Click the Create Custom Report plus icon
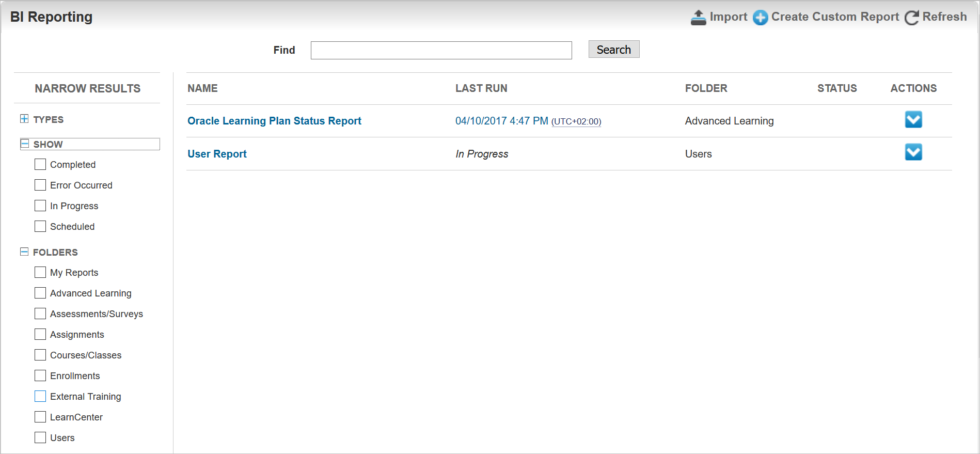Viewport: 980px width, 454px height. click(760, 18)
